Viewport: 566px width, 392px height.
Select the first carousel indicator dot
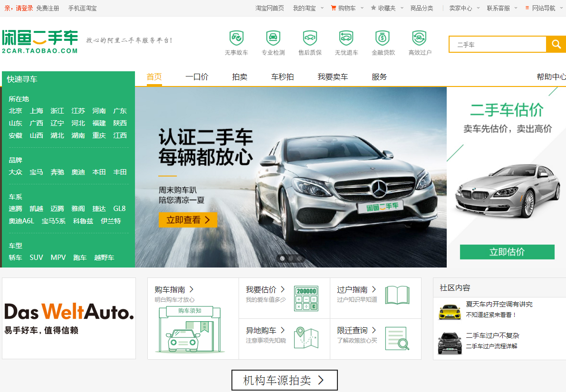[282, 258]
